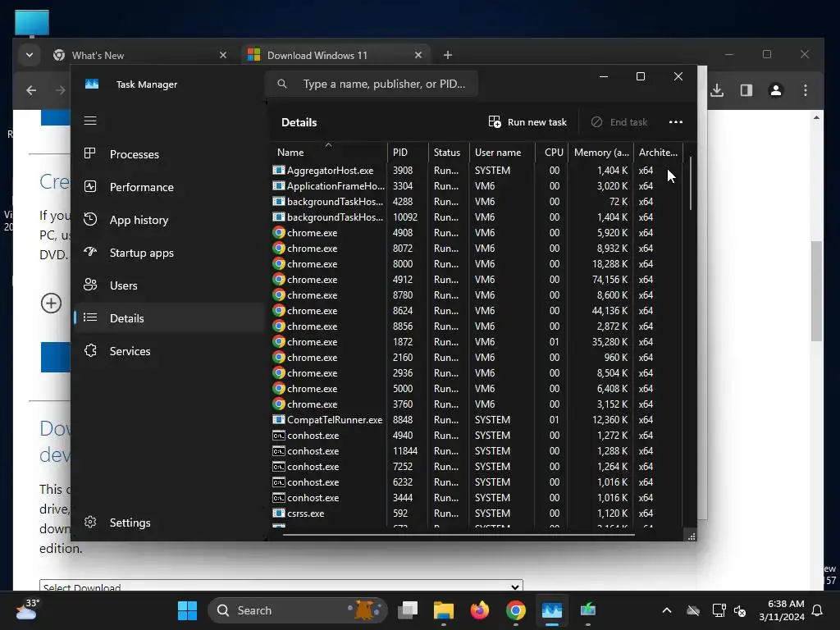Select backgroundTaskHost row with PID 4288
Image resolution: width=840 pixels, height=630 pixels.
coord(477,202)
